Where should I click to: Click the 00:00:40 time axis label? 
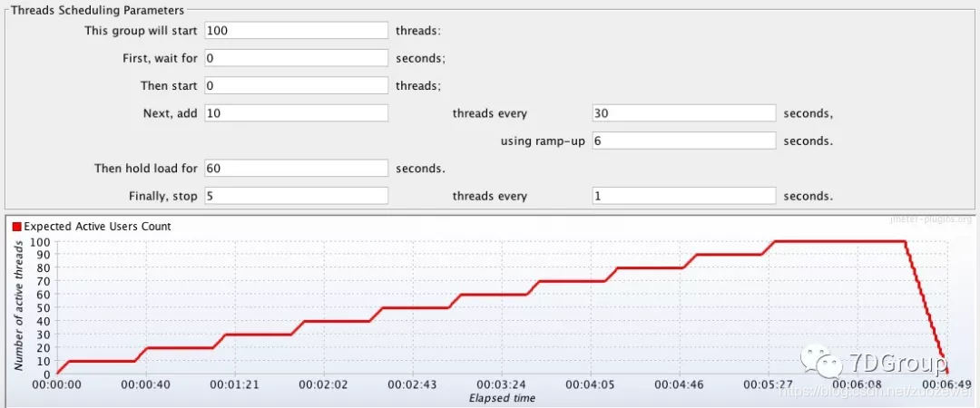tap(145, 385)
